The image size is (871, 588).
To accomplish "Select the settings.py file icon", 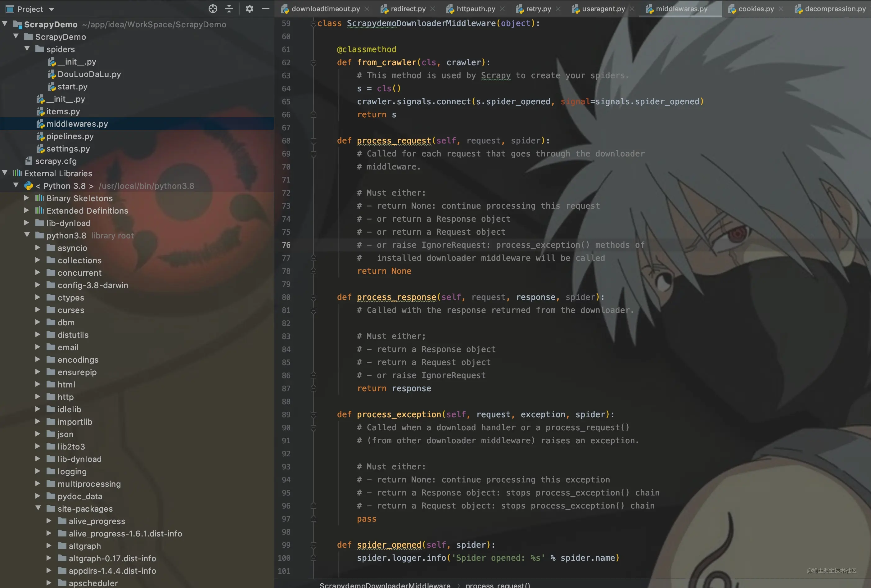I will click(x=40, y=149).
